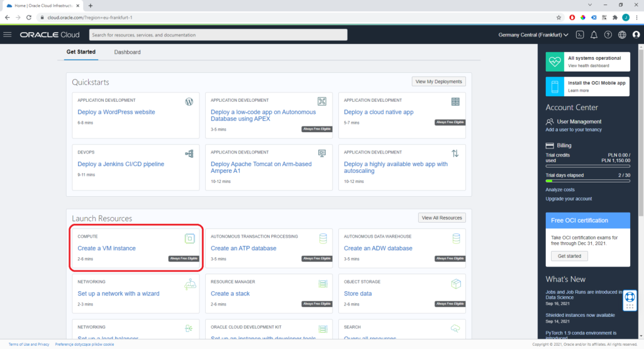Click Get started for OCI certification
This screenshot has height=349, width=644.
pos(569,256)
